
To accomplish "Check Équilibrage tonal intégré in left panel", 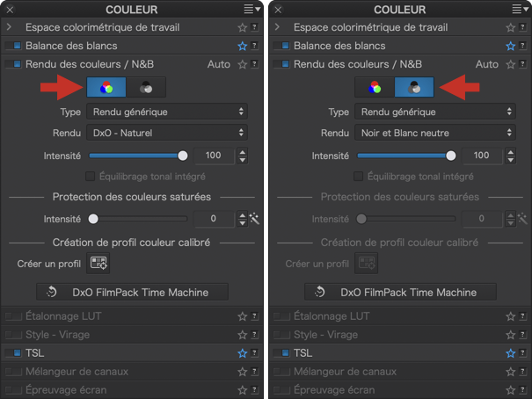I will tap(90, 177).
